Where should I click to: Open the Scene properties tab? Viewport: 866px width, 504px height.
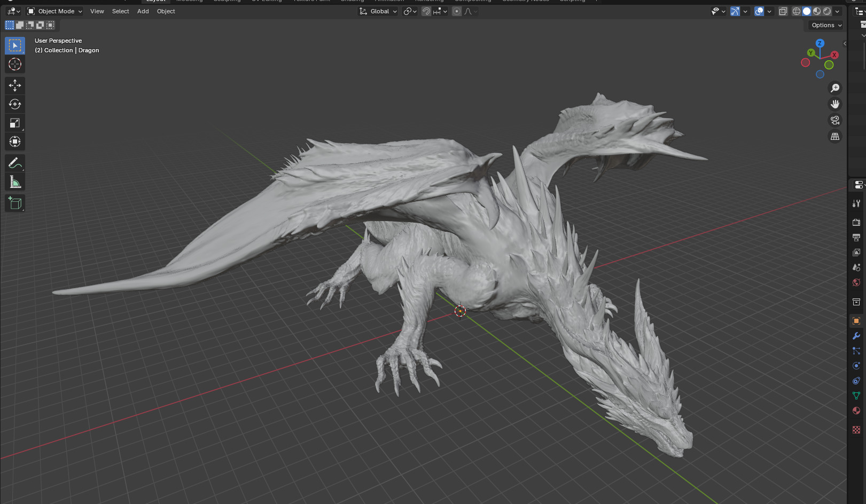(856, 267)
